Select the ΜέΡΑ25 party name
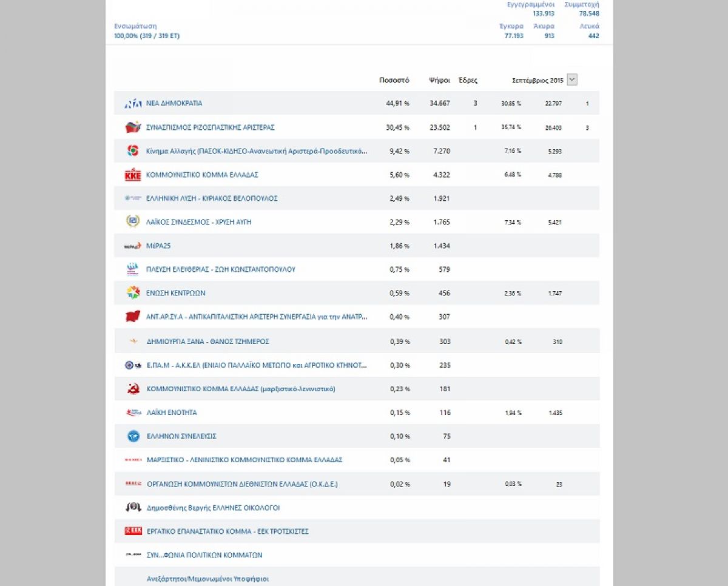Image resolution: width=728 pixels, height=586 pixels. pos(158,246)
